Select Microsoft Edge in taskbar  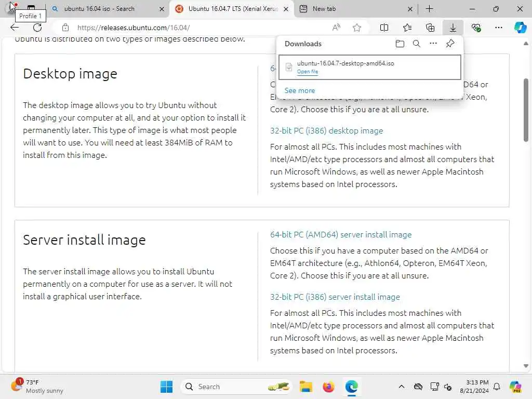point(352,387)
